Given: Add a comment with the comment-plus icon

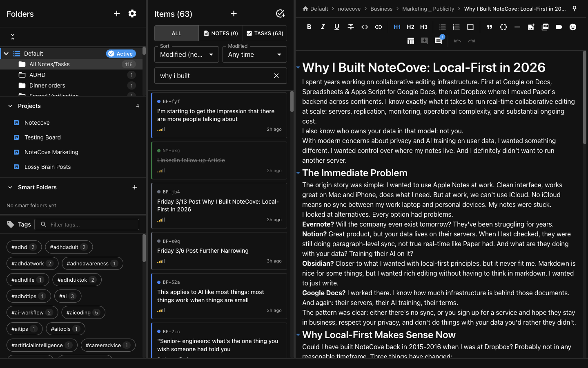Looking at the screenshot, I should click(x=425, y=41).
